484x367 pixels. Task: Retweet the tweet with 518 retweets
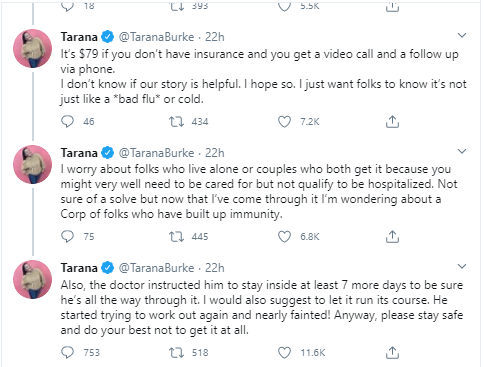pos(176,352)
